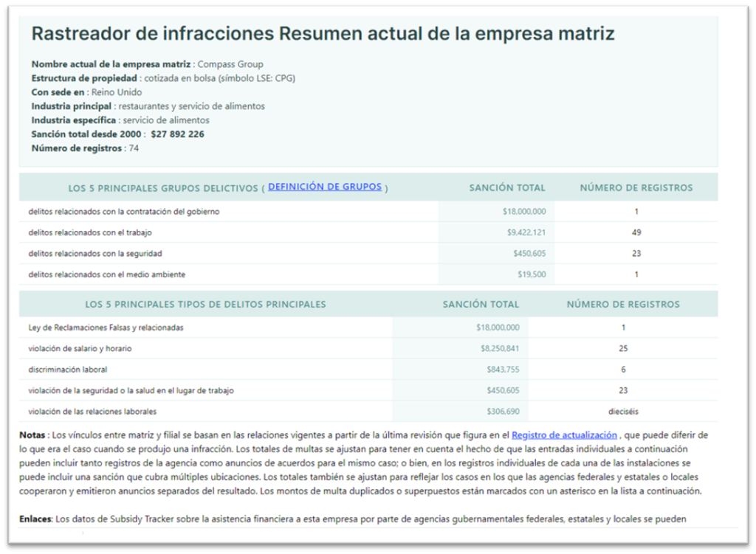Click SANCIÓN TOTAL header in groups table
Viewport: 756px width, 554px height.
click(x=507, y=188)
